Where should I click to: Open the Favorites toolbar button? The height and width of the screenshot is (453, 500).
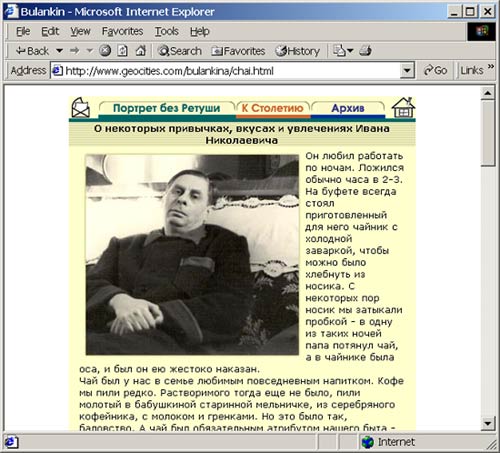click(x=238, y=51)
